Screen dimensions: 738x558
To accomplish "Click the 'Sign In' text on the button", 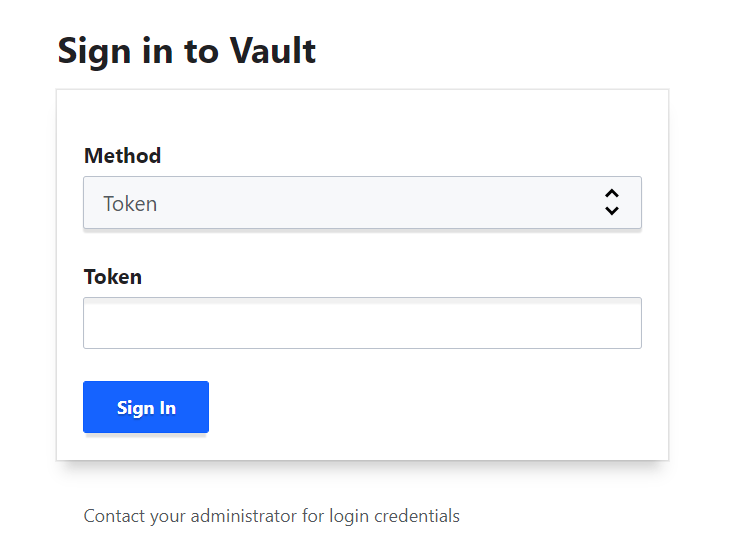I will coord(146,407).
